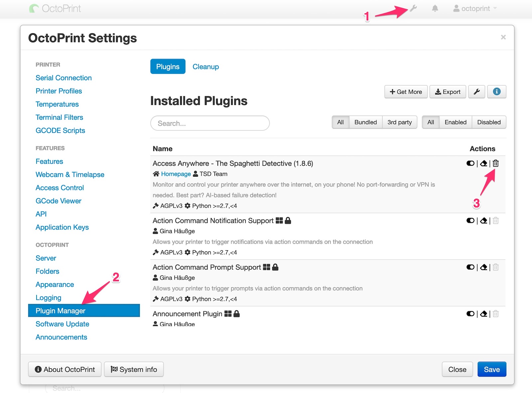Clean up Action Command Notification Support data
532x393 pixels.
tap(483, 221)
